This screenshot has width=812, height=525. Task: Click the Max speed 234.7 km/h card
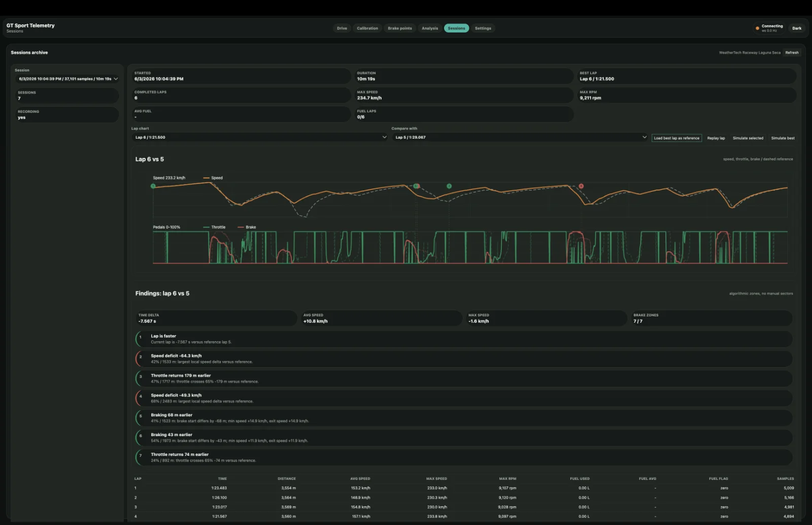[x=464, y=95]
